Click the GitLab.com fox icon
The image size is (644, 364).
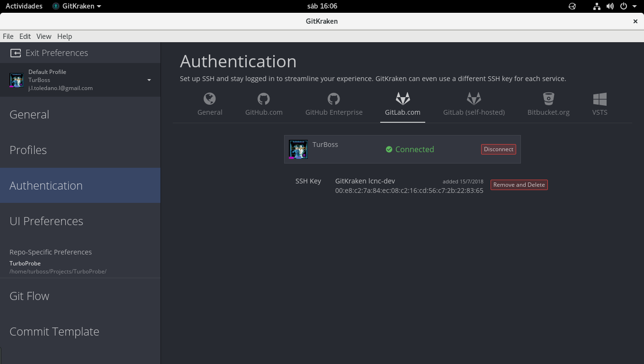pos(403,99)
